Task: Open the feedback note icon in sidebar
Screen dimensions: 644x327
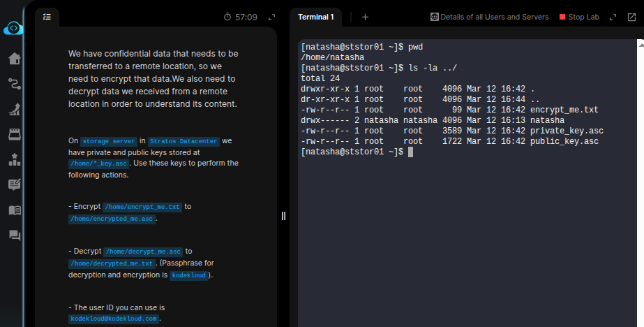Action: pos(14,184)
